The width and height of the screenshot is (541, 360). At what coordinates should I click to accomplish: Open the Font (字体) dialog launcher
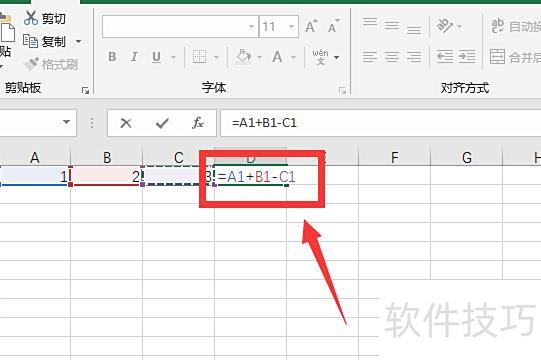coord(342,90)
